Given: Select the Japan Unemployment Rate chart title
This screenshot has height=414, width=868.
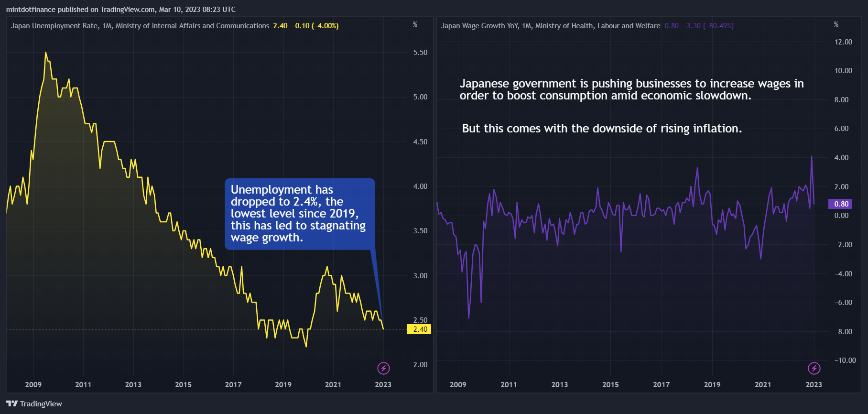Looking at the screenshot, I should pos(140,26).
